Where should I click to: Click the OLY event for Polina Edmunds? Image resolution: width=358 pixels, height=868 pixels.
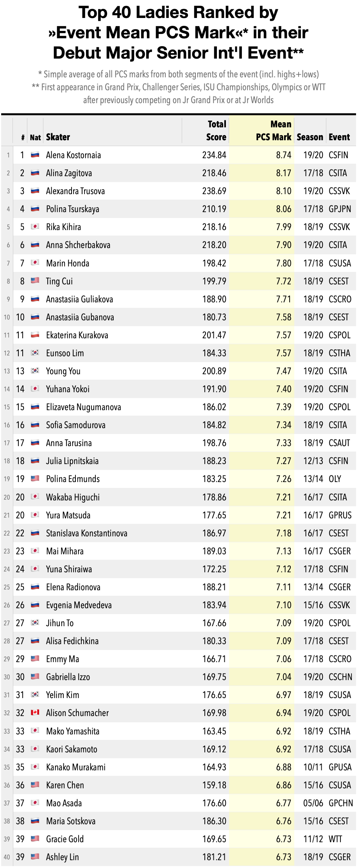335,479
